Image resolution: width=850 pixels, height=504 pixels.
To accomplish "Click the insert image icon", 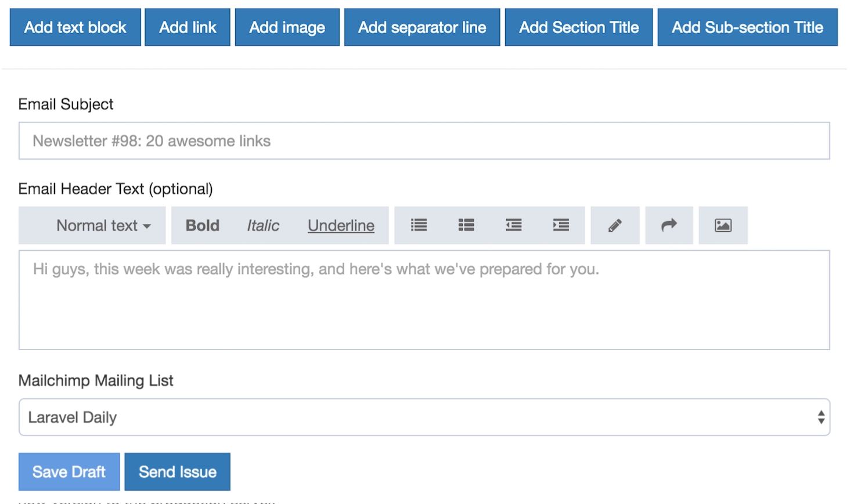I will [x=723, y=225].
